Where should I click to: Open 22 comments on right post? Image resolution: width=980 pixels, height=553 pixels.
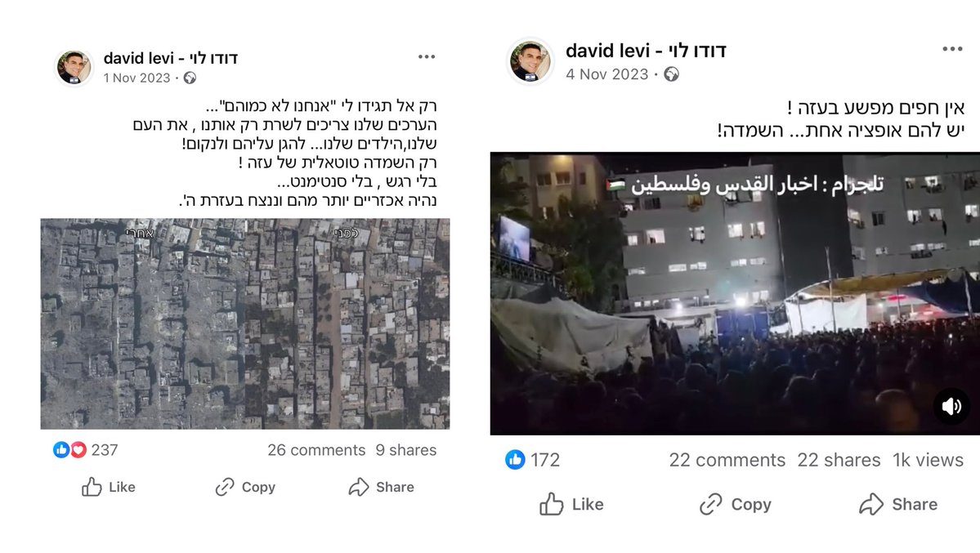pyautogui.click(x=727, y=460)
